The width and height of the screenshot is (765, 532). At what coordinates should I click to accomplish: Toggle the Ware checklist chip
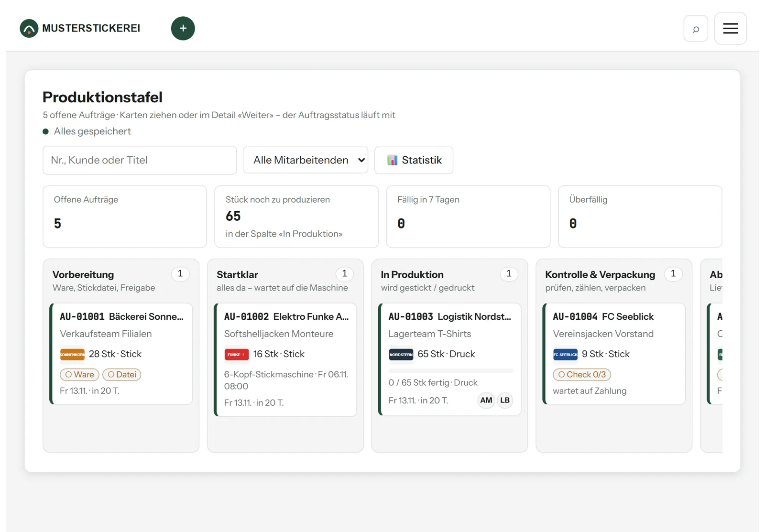coord(80,375)
